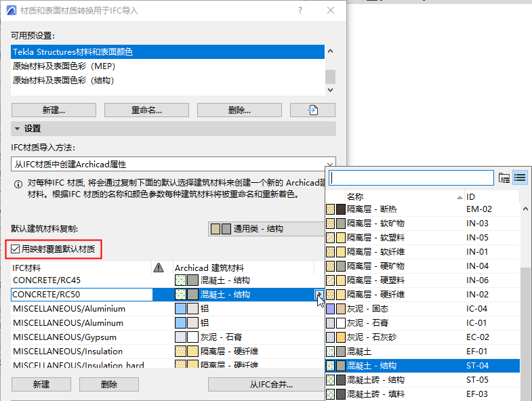Select CONCRETE/RC50 name cell

pos(82,294)
